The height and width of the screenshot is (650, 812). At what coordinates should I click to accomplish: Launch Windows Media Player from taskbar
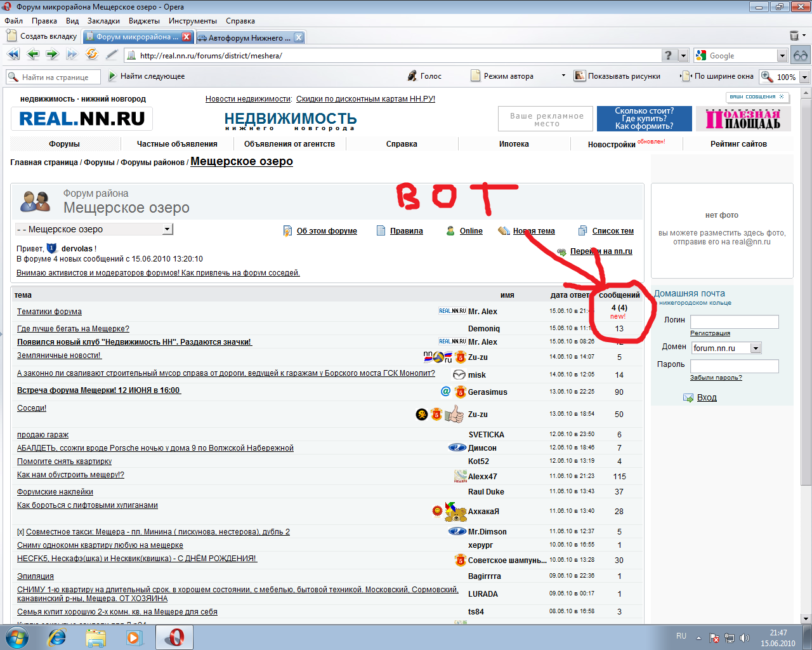tap(134, 637)
